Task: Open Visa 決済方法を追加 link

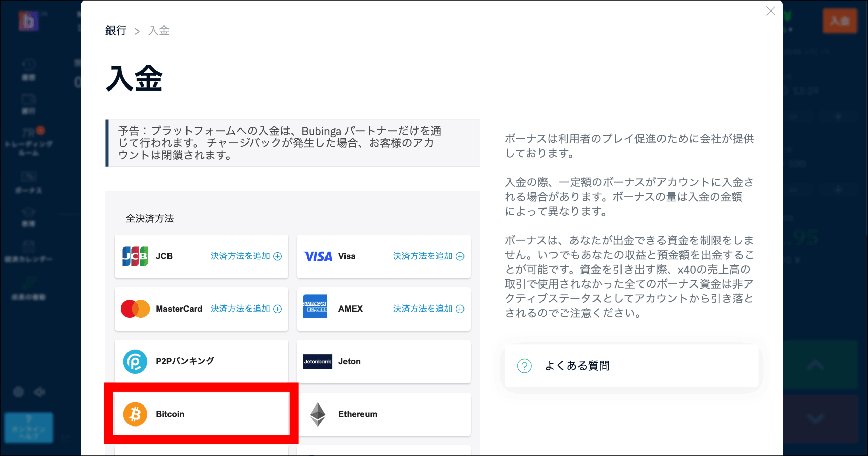Action: [x=429, y=256]
